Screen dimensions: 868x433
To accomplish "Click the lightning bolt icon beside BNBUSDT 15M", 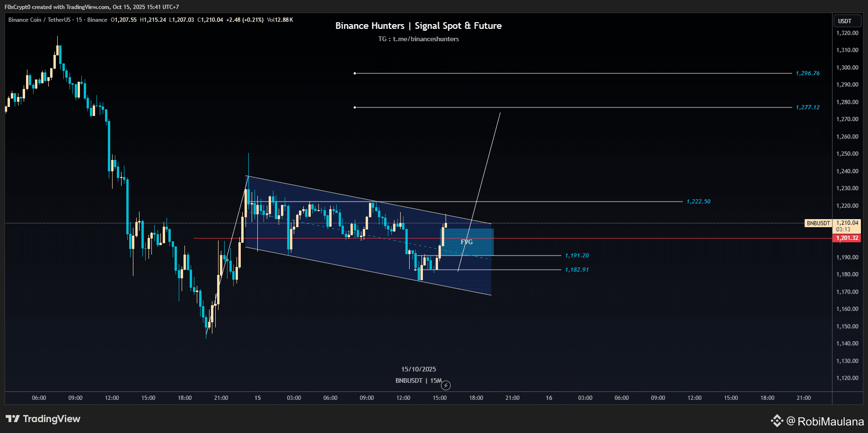I will [446, 386].
